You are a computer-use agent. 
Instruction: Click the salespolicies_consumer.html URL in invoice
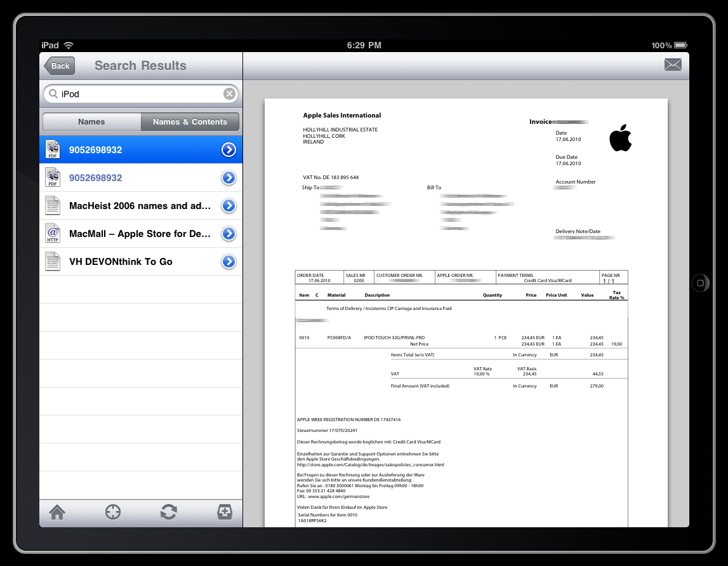[370, 465]
